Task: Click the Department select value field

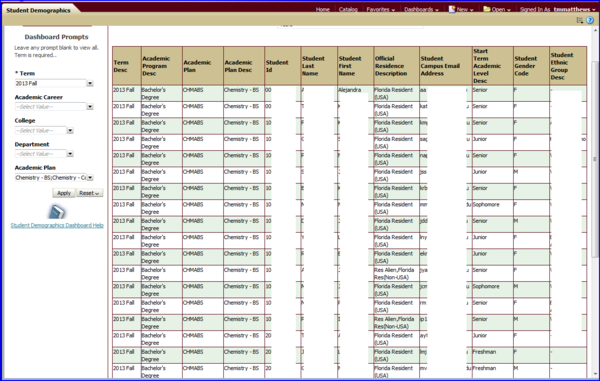Action: tap(41, 154)
